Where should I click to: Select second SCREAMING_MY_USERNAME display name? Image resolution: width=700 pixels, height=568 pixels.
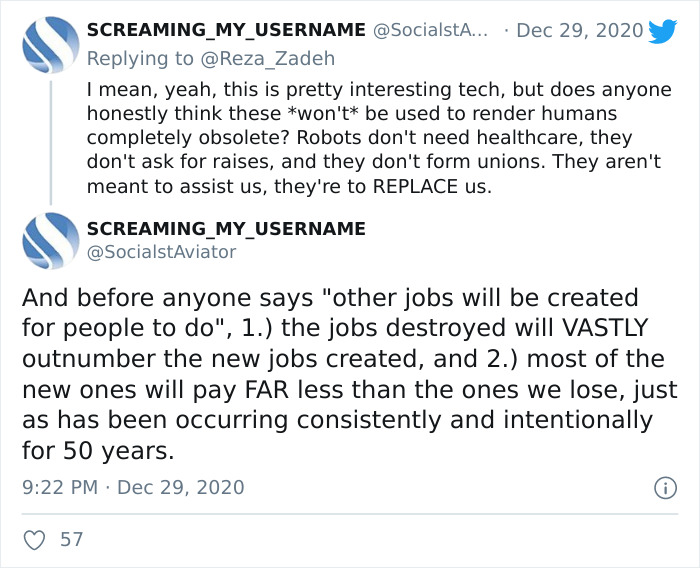point(226,228)
